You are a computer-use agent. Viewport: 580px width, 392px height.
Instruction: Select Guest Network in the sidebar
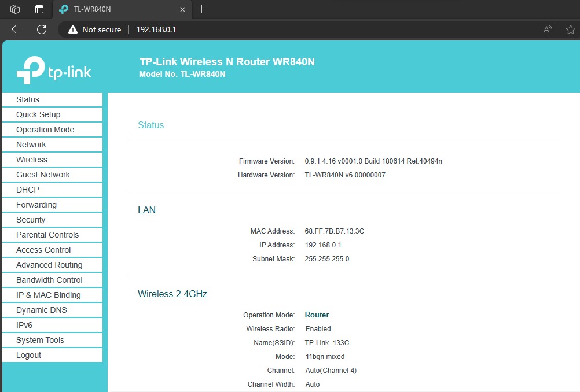(52, 175)
